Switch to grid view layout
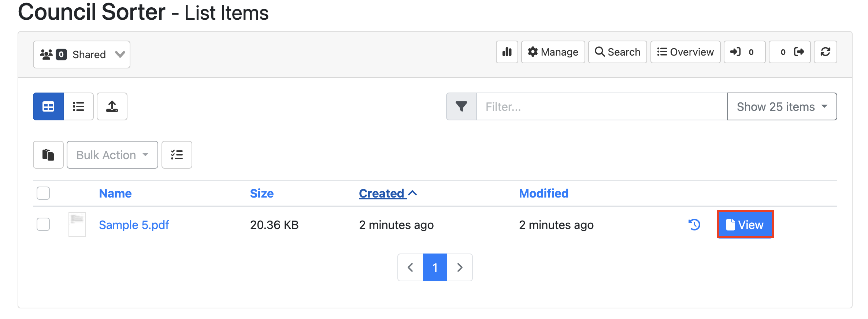 48,106
